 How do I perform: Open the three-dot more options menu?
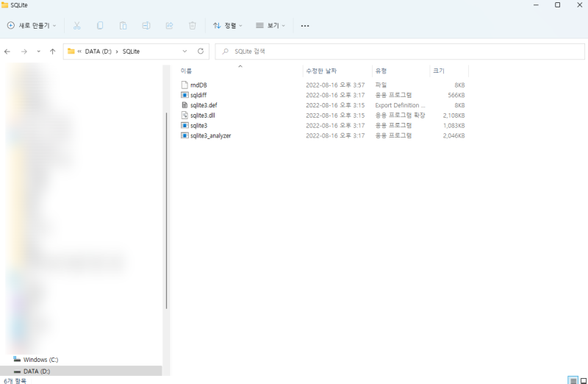(x=305, y=26)
